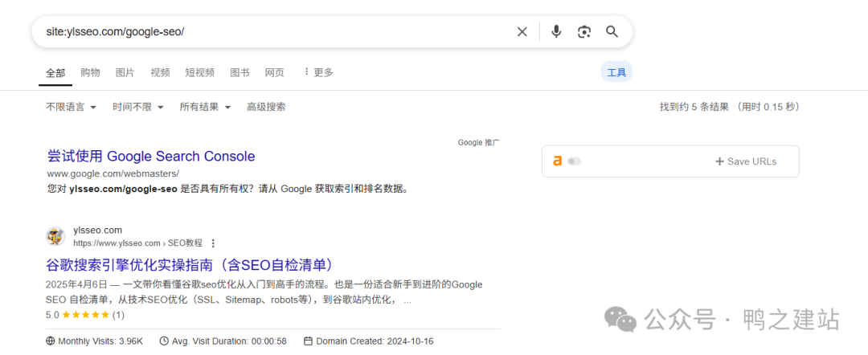
Task: Start voice search with the microphone icon
Action: (x=556, y=31)
